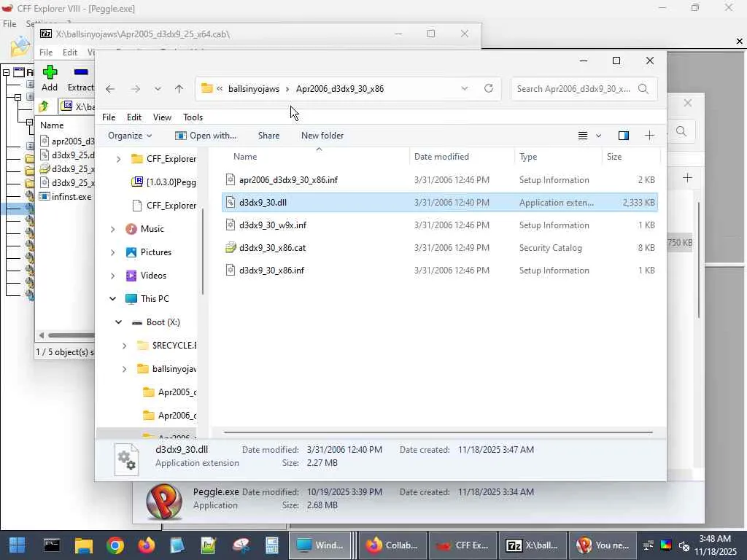
Task: Click the plus help icon in toolbar
Action: coord(649,136)
